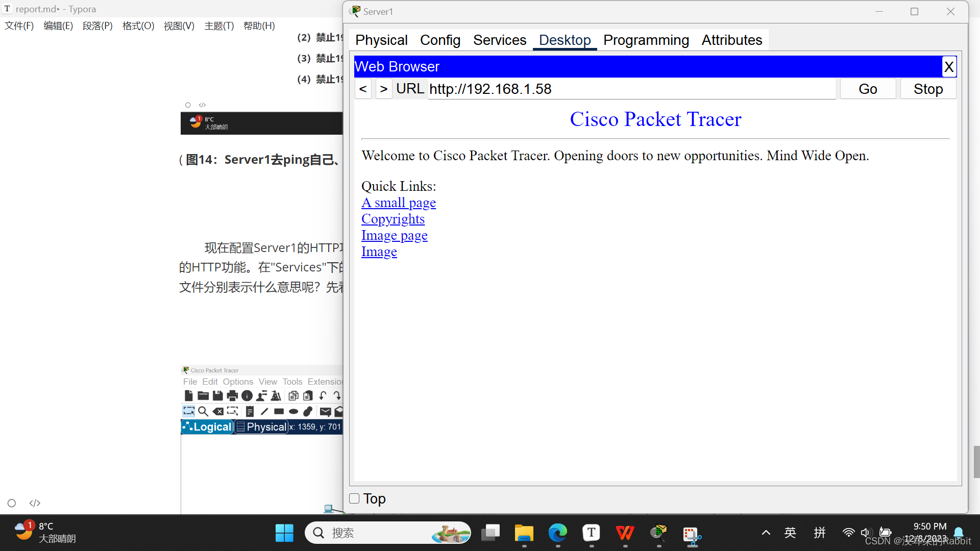This screenshot has height=551, width=980.
Task: Click Stop button to halt loading
Action: [x=928, y=88]
